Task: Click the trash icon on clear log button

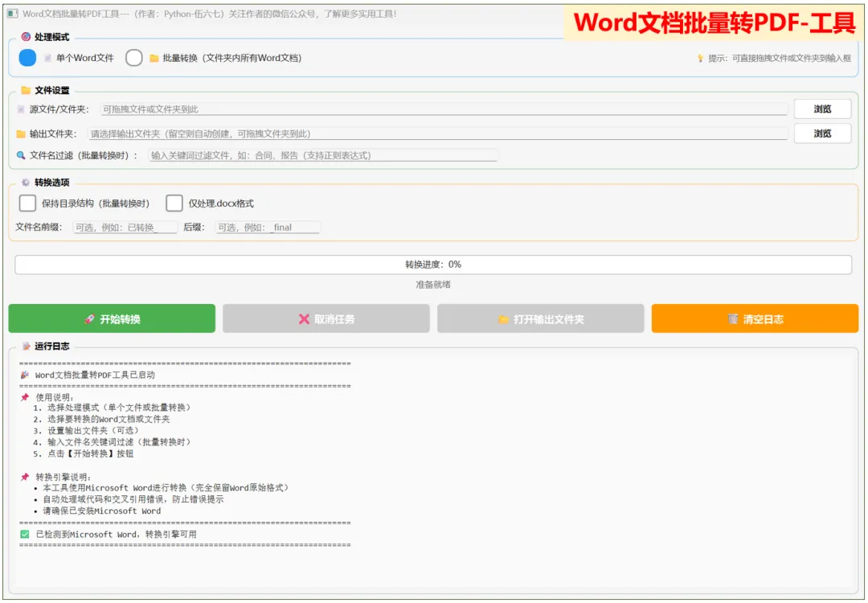Action: point(733,319)
